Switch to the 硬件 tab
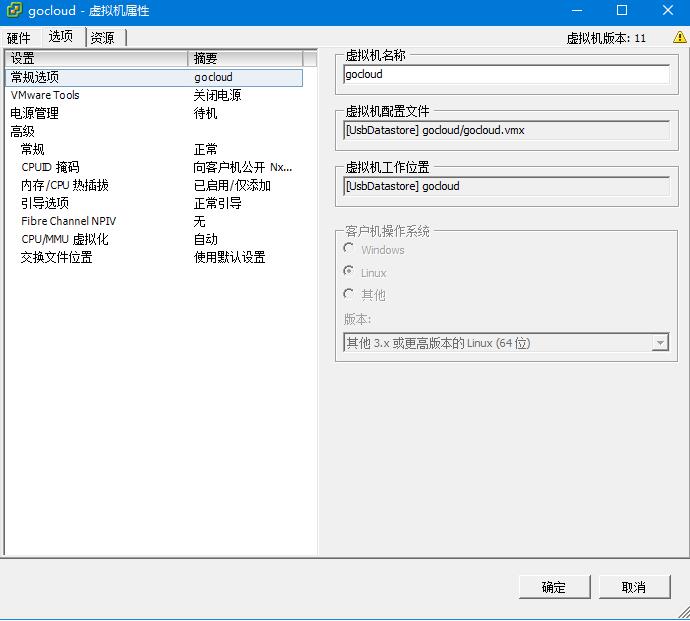The width and height of the screenshot is (690, 621). coord(18,38)
